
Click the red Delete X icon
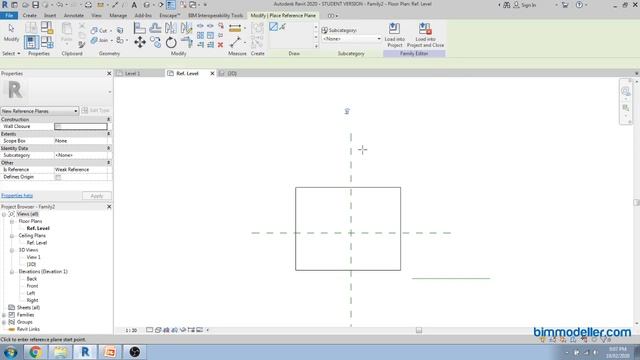point(220,44)
